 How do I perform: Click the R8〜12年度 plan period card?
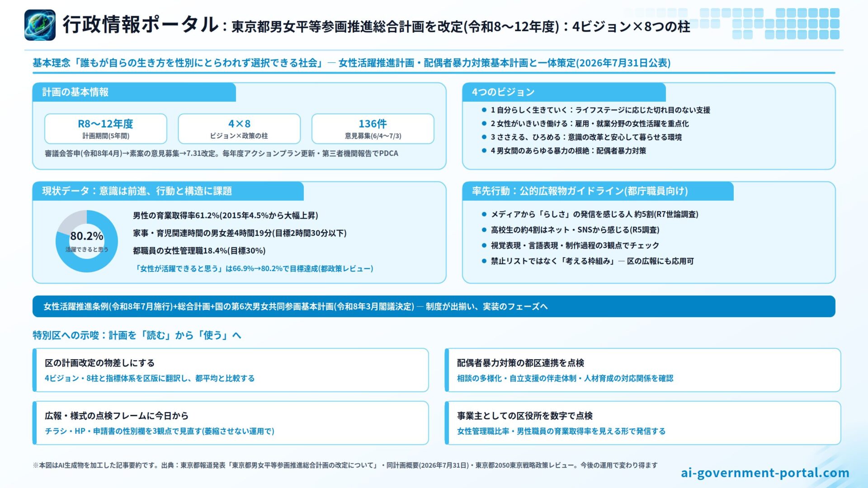(x=106, y=129)
